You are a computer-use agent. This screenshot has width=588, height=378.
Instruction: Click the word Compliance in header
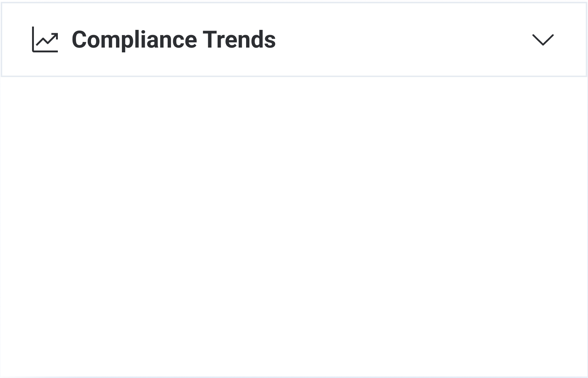134,40
